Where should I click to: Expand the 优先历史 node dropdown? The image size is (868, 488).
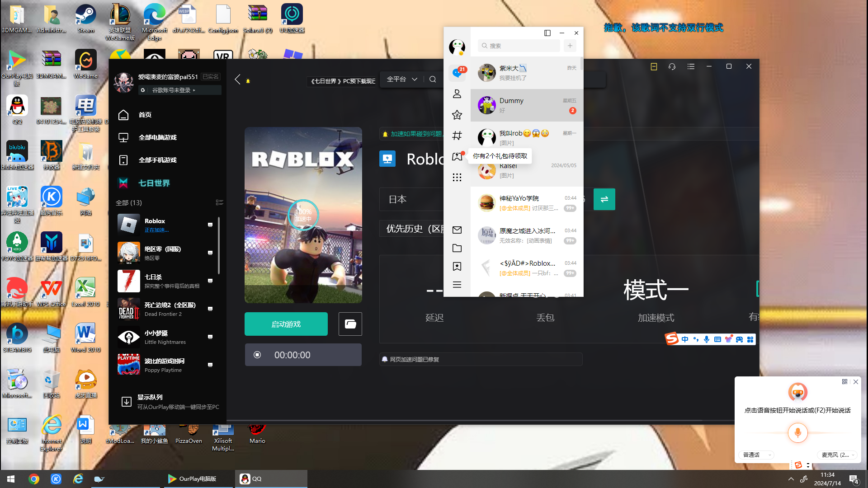click(411, 229)
